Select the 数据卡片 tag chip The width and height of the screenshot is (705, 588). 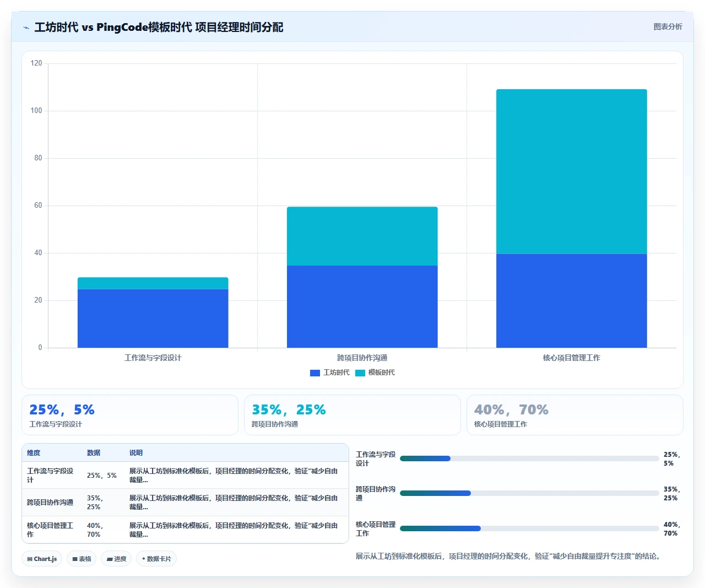click(x=156, y=559)
